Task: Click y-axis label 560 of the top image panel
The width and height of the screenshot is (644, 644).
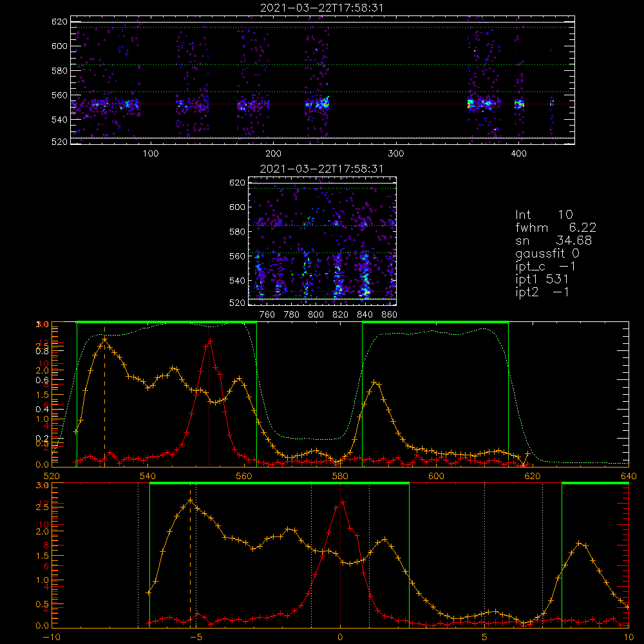Action: tap(59, 95)
